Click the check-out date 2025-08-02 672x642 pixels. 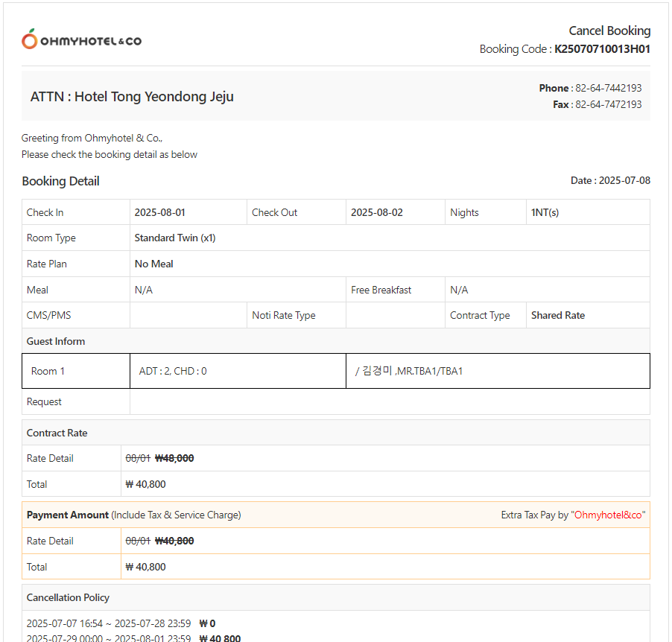[376, 212]
